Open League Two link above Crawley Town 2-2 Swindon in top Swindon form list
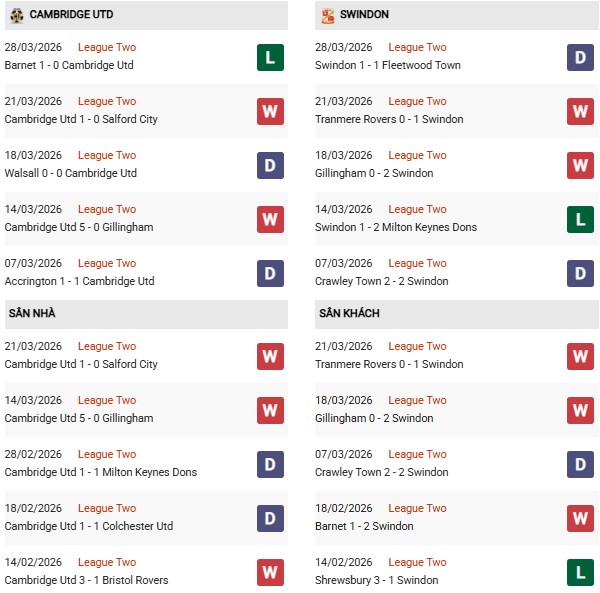Image resolution: width=600 pixels, height=593 pixels. pos(417,263)
